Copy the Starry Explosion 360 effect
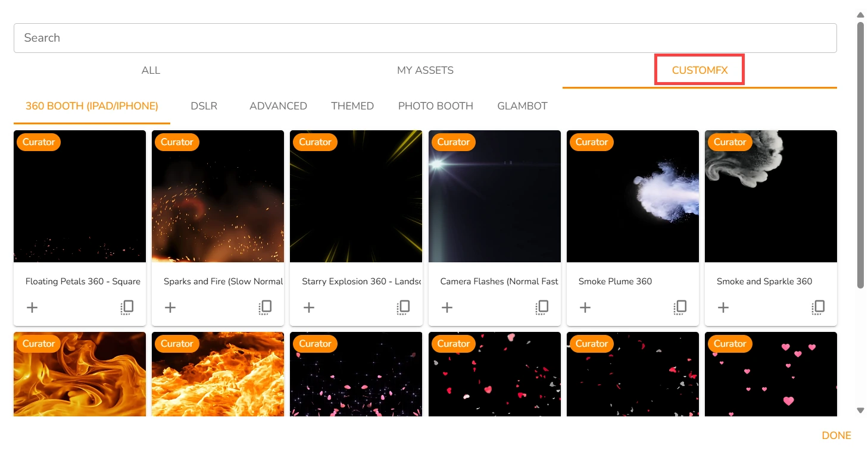 tap(404, 308)
